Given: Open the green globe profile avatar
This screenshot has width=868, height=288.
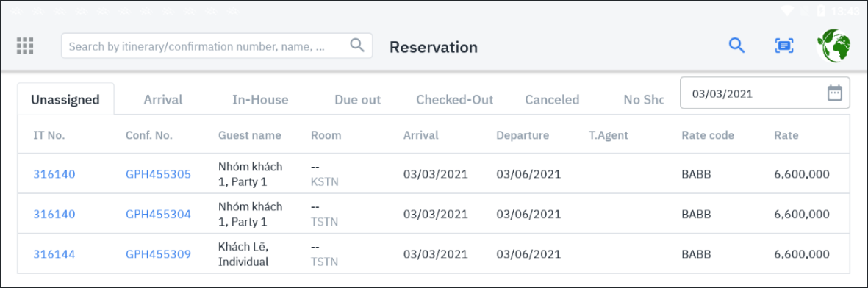Looking at the screenshot, I should click(833, 46).
